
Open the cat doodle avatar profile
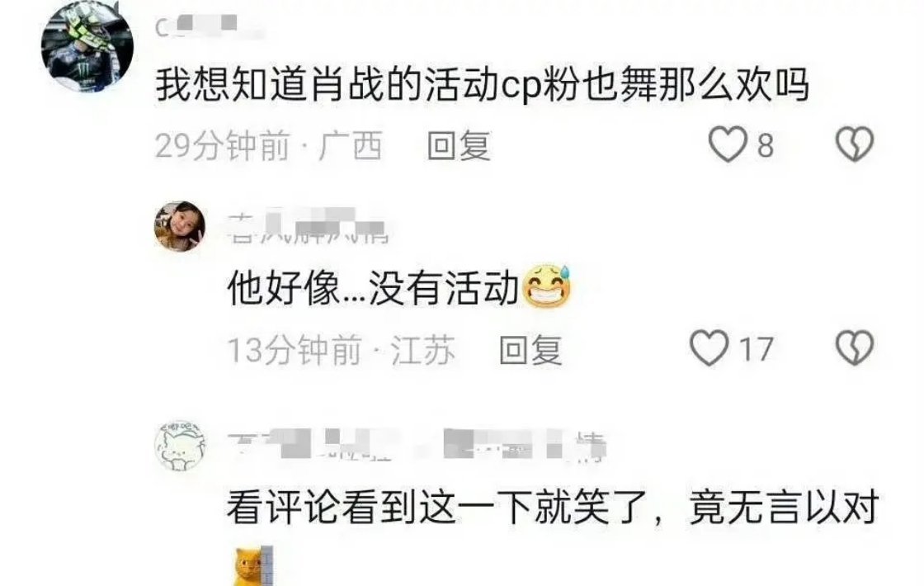click(x=180, y=446)
